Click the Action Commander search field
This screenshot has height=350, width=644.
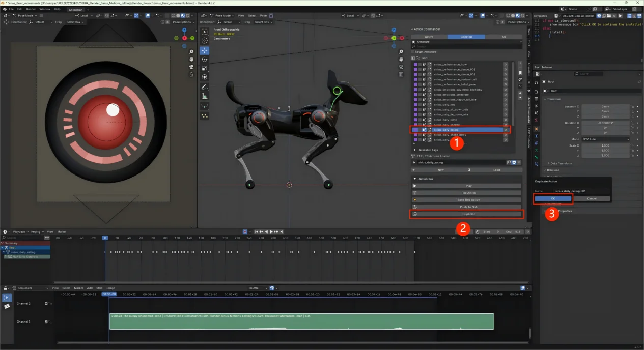click(x=466, y=47)
